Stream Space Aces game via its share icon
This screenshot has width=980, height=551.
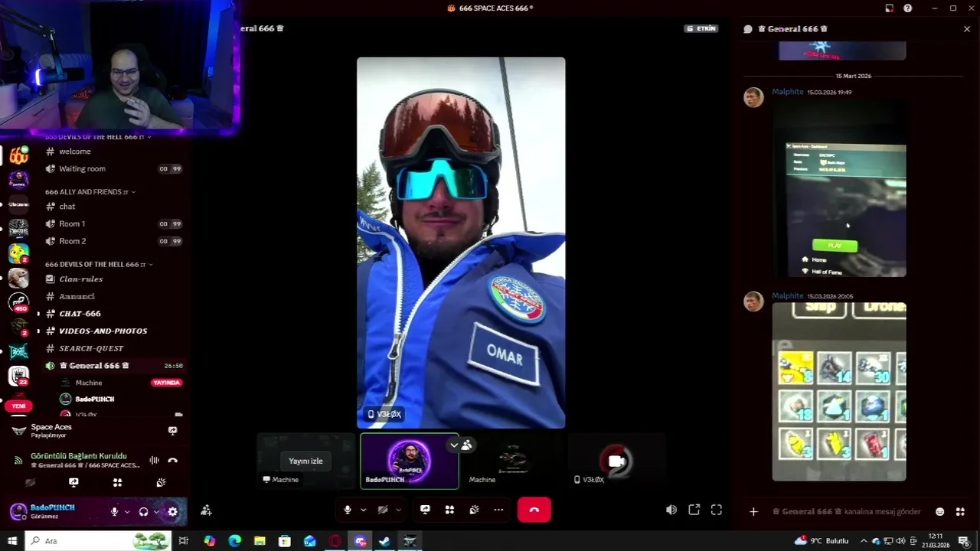click(x=172, y=431)
